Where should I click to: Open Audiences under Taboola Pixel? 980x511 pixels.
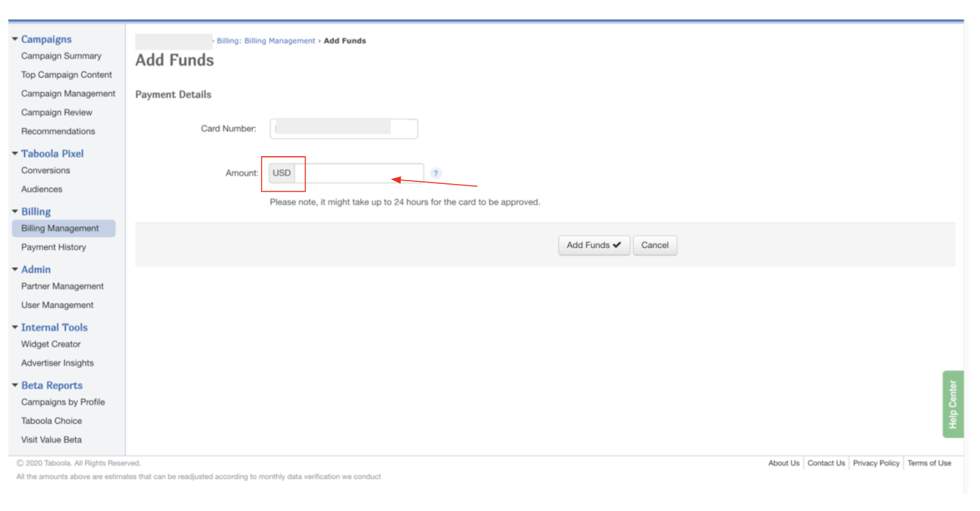click(42, 189)
